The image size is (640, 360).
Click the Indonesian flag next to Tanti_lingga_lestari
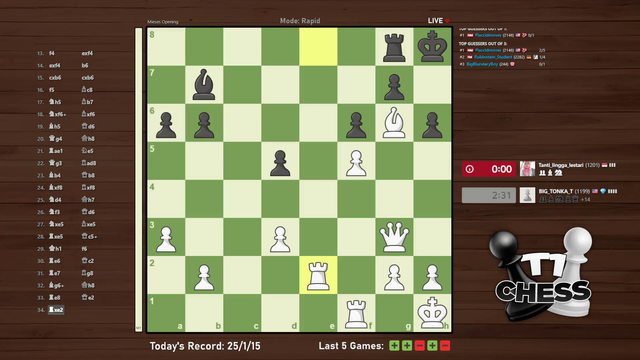pyautogui.click(x=604, y=165)
